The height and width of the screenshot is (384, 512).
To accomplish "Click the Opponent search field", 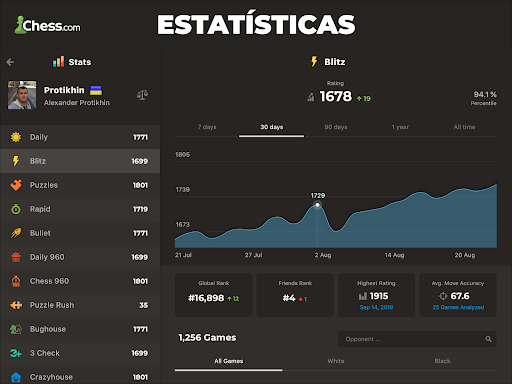I will pos(417,339).
